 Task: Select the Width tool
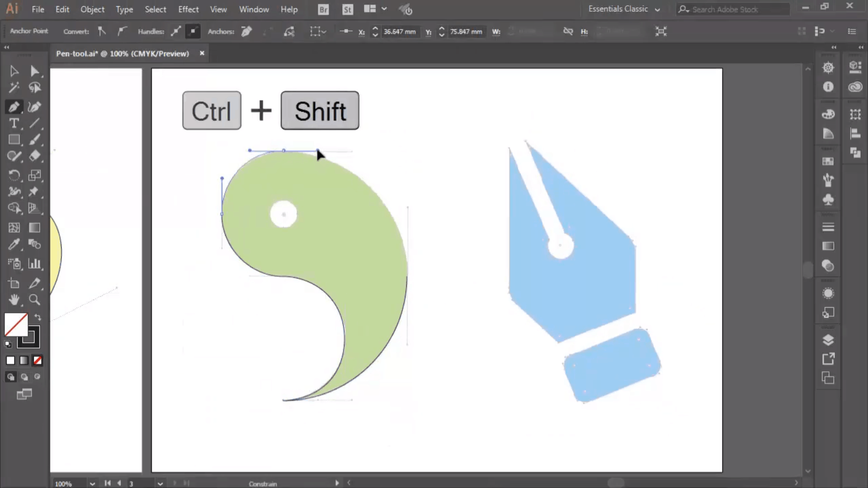click(14, 192)
